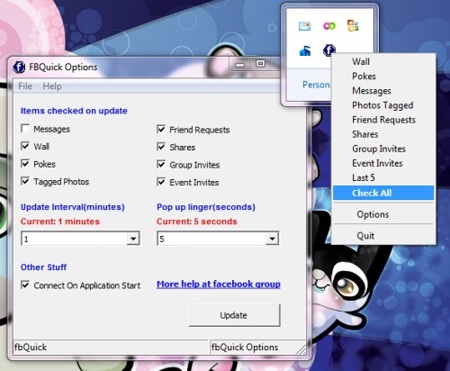Screen dimensions: 450x371
Task: Choose Pokes from the context menu
Action: point(383,76)
